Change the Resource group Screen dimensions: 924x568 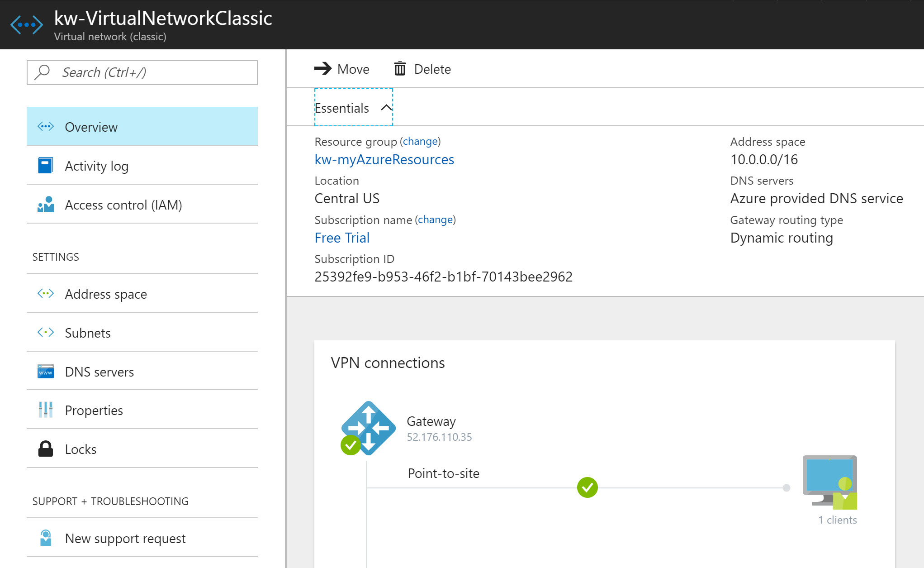(x=421, y=141)
